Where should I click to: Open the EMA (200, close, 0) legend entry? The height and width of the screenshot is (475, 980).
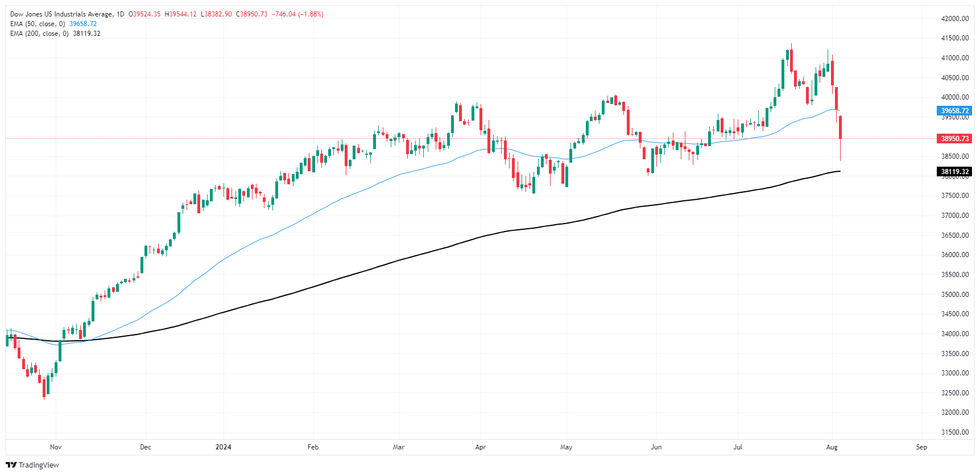click(39, 34)
